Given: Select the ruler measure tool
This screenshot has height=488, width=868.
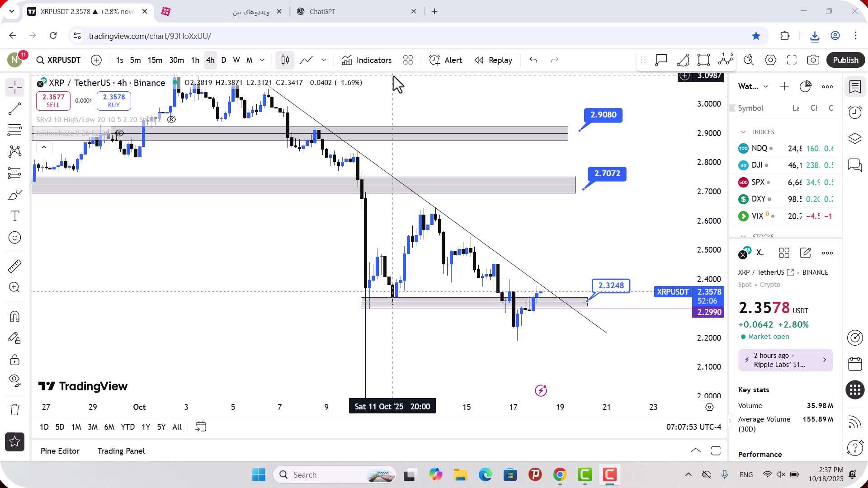Looking at the screenshot, I should [x=14, y=266].
